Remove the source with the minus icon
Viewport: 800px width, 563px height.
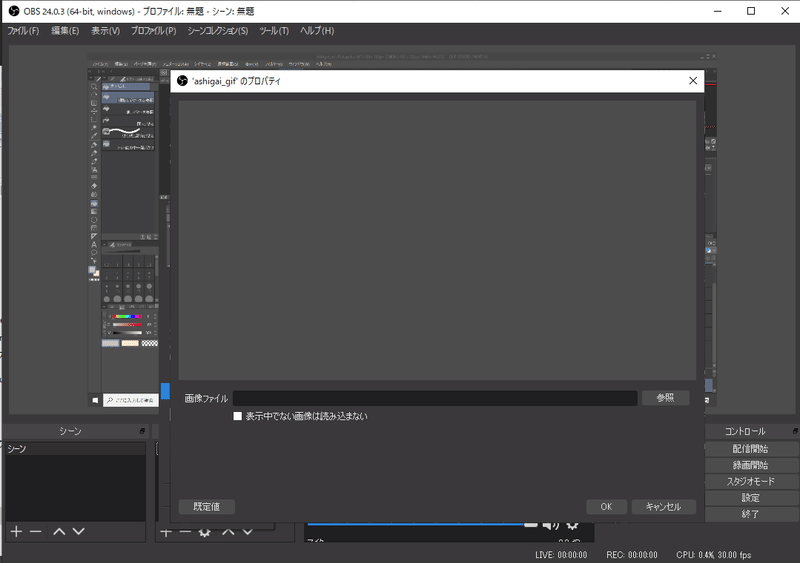(185, 532)
